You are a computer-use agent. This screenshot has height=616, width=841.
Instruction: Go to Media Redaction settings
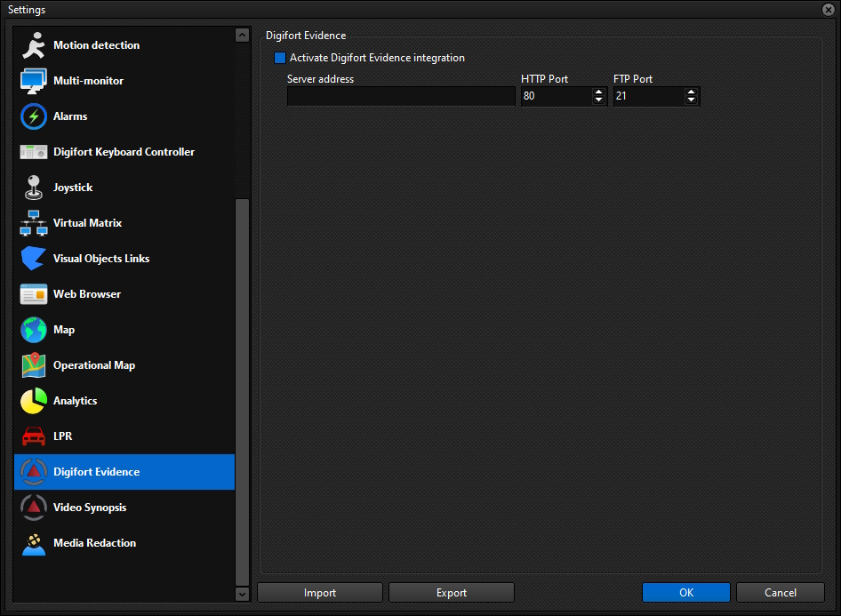click(x=124, y=543)
